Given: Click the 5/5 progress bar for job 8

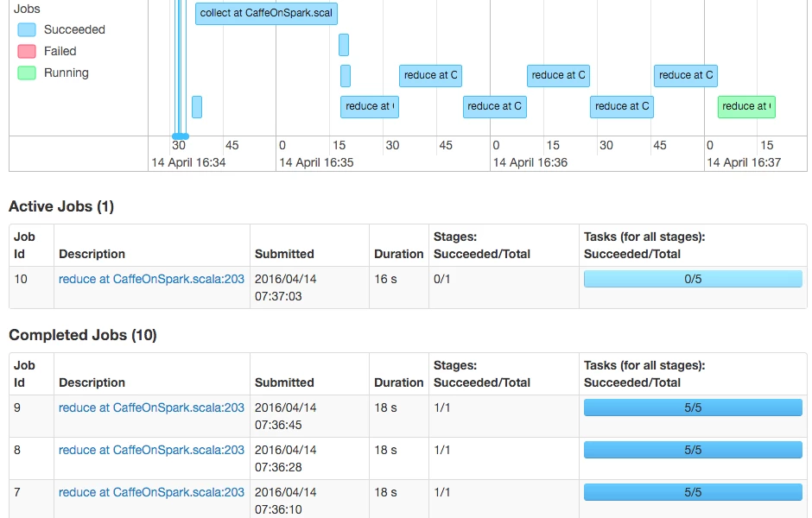Looking at the screenshot, I should [x=693, y=450].
